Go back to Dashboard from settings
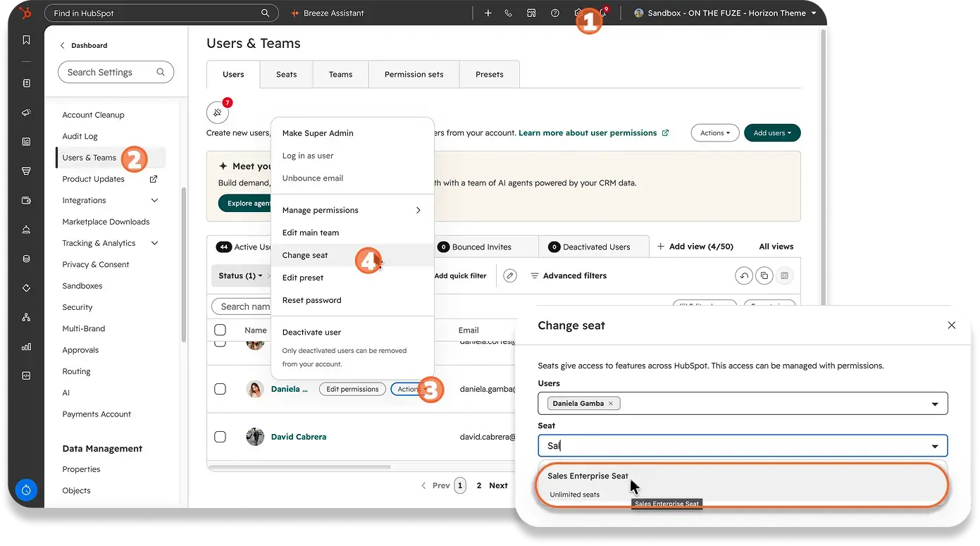The width and height of the screenshot is (980, 546). coord(84,45)
